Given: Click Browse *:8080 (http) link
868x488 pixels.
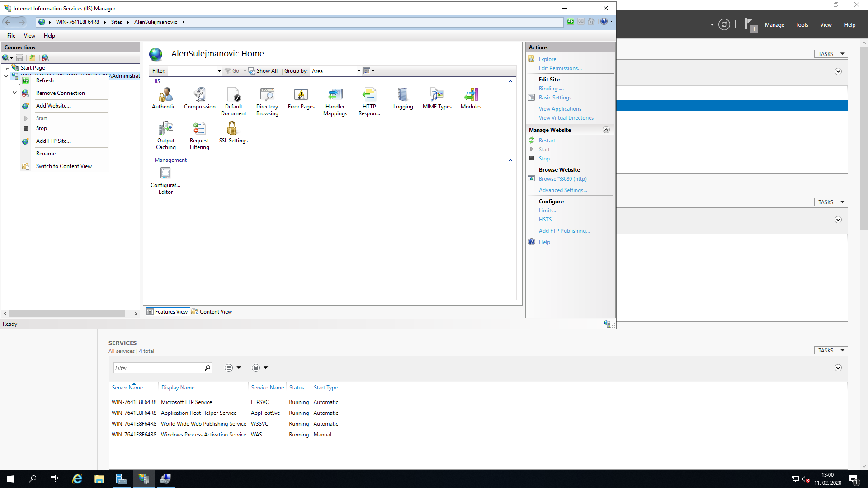Looking at the screenshot, I should pyautogui.click(x=563, y=179).
